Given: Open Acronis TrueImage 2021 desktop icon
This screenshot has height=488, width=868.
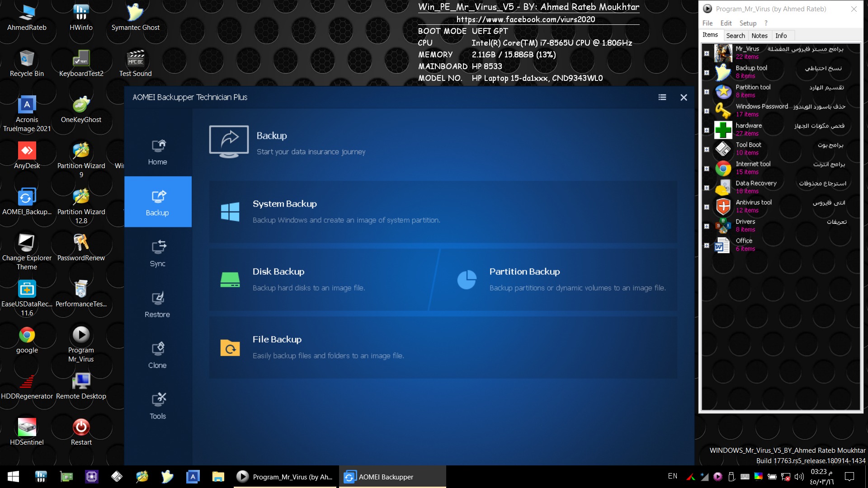Looking at the screenshot, I should click(27, 114).
